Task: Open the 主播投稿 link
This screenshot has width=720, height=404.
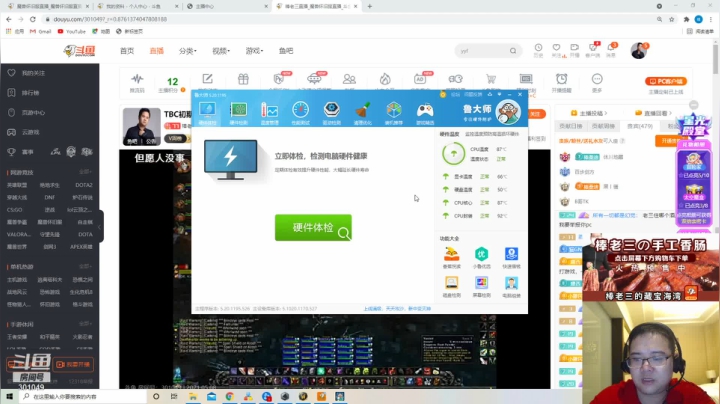Action: [589, 113]
